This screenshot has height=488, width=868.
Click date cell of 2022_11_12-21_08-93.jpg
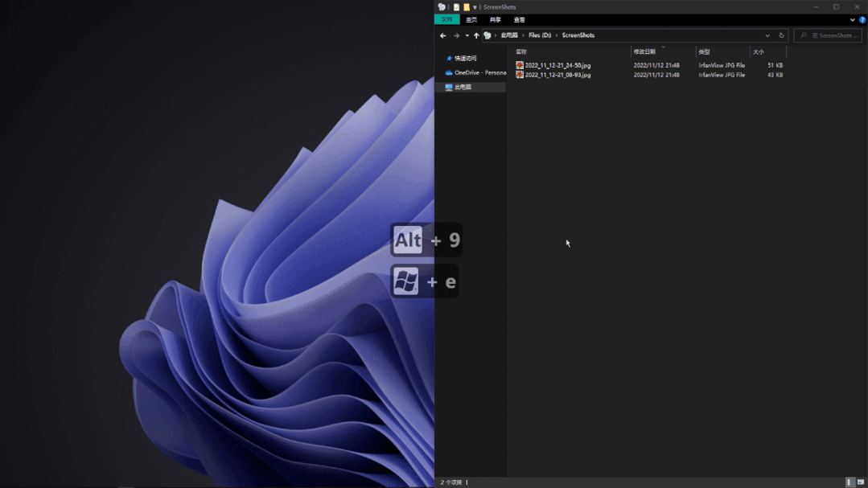656,75
